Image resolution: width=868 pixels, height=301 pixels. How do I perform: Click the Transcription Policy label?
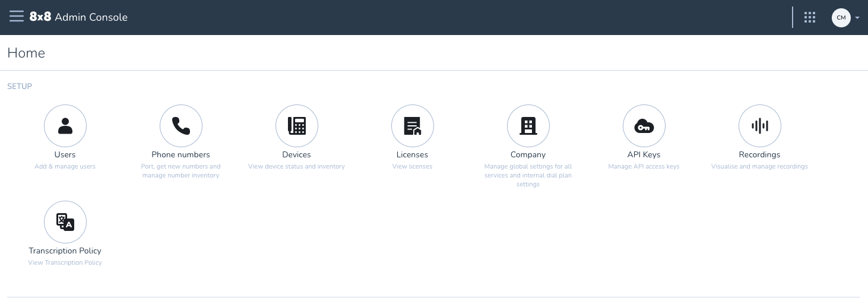(x=65, y=251)
